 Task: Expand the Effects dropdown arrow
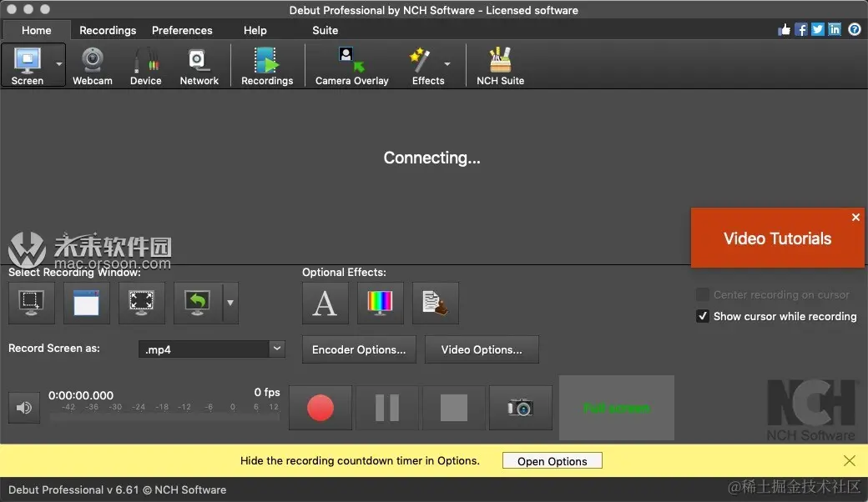[x=447, y=64]
